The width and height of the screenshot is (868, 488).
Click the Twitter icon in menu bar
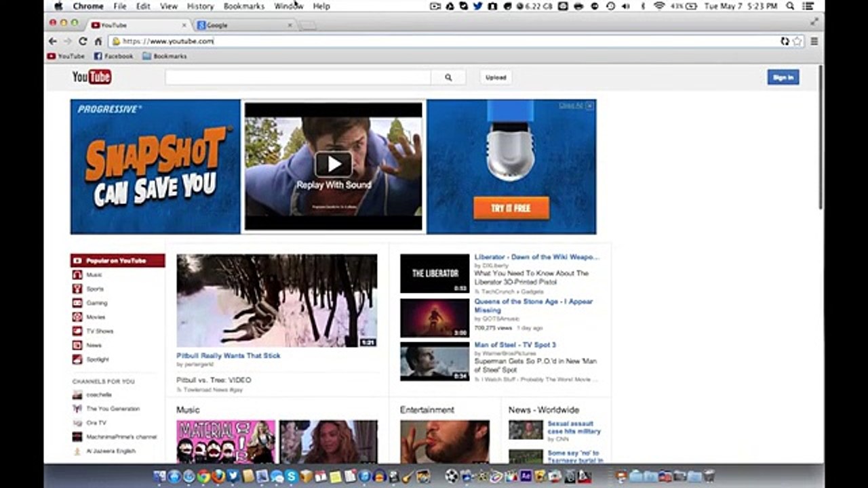click(x=477, y=6)
